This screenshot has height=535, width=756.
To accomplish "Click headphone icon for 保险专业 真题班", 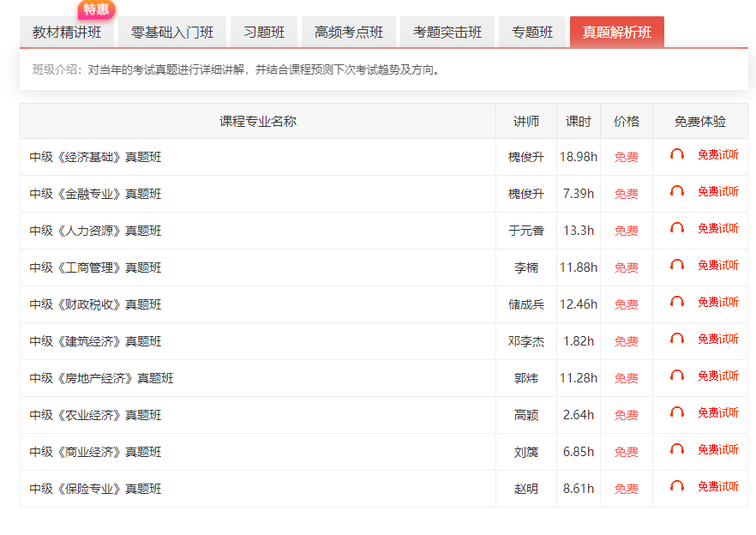I will [677, 487].
